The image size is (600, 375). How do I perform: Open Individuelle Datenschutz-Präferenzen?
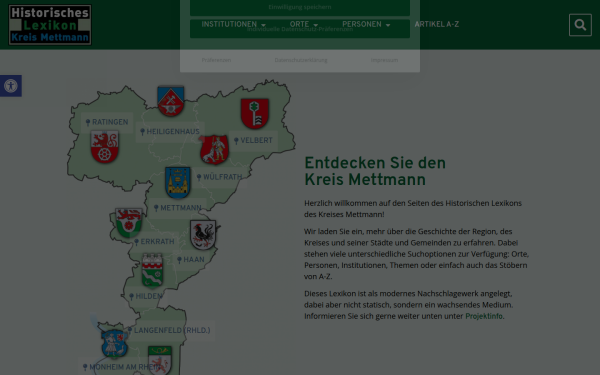(x=300, y=29)
